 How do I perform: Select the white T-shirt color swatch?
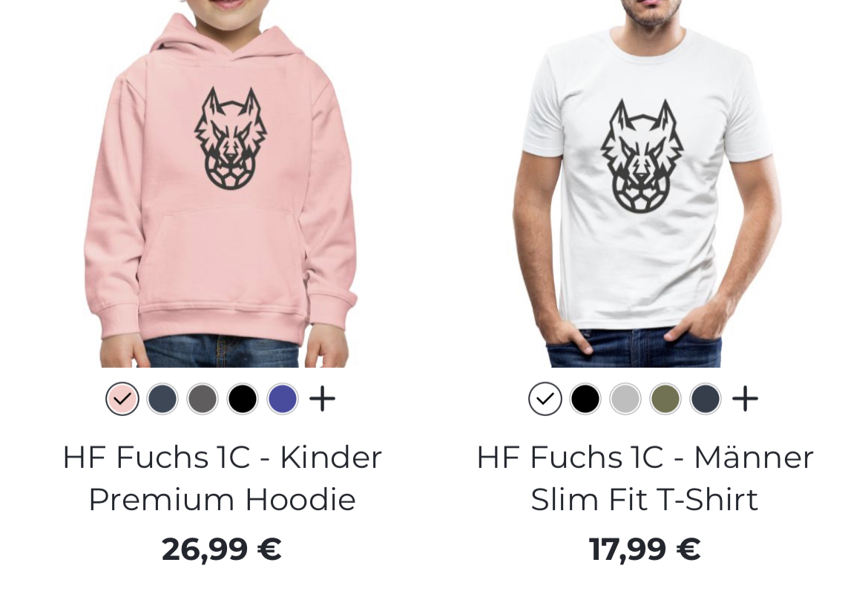pos(545,399)
